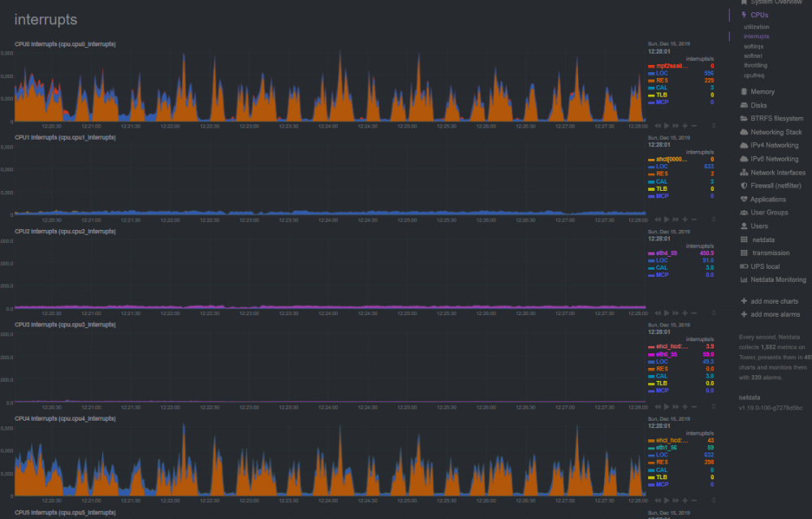Click add more charts link
812x519 pixels.
(774, 301)
